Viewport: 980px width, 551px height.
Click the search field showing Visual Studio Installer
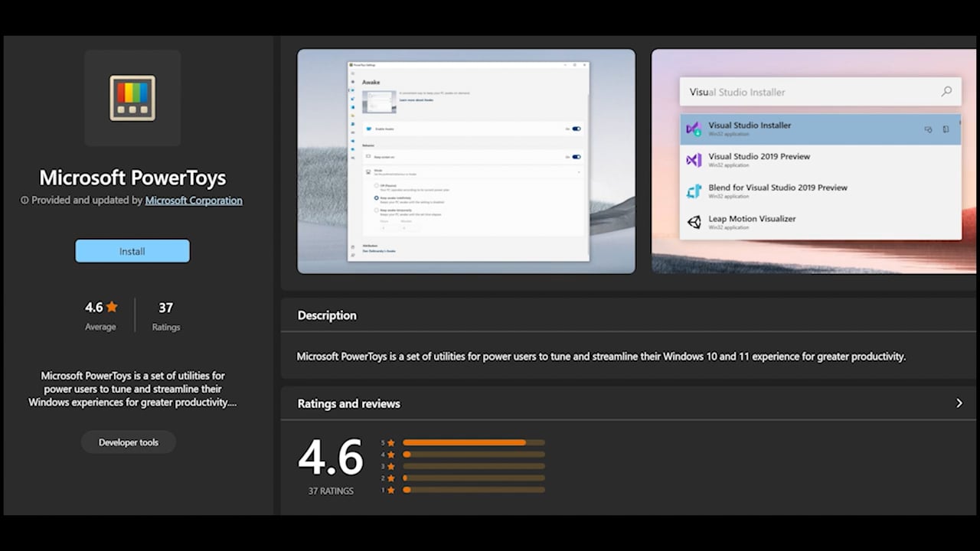click(x=820, y=92)
